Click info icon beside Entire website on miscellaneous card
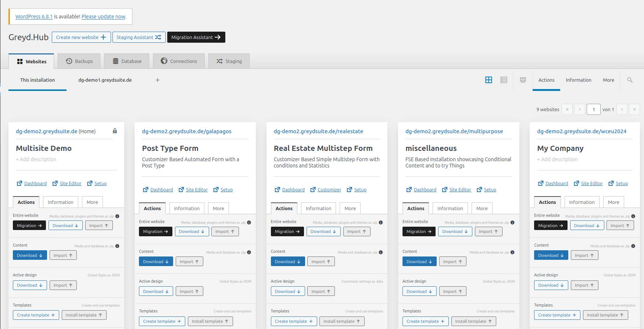Viewport: 644px width, 329px height. pyautogui.click(x=512, y=223)
